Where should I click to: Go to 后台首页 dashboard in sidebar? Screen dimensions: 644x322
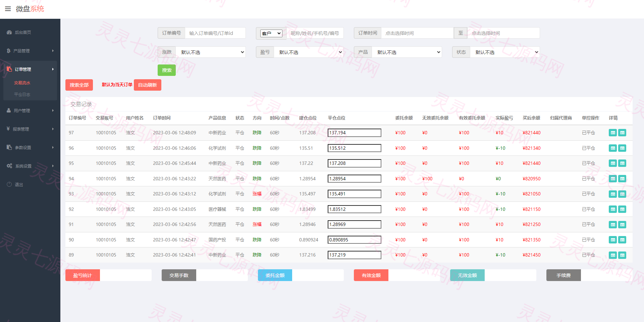pyautogui.click(x=23, y=33)
